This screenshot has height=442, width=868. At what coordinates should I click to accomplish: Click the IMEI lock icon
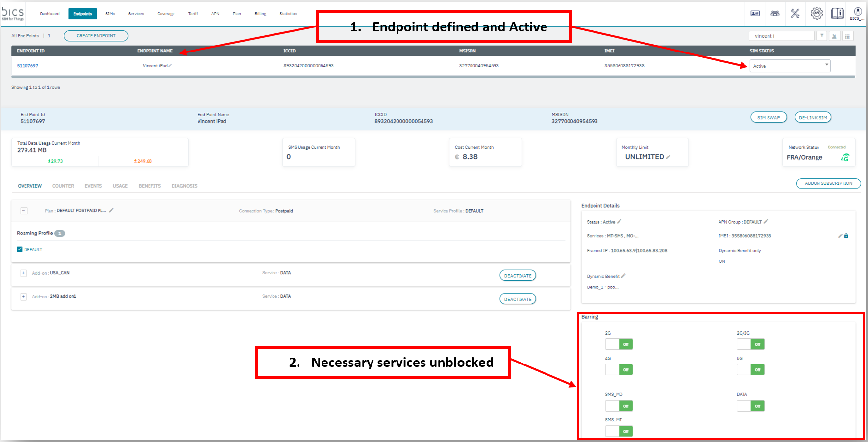(846, 236)
